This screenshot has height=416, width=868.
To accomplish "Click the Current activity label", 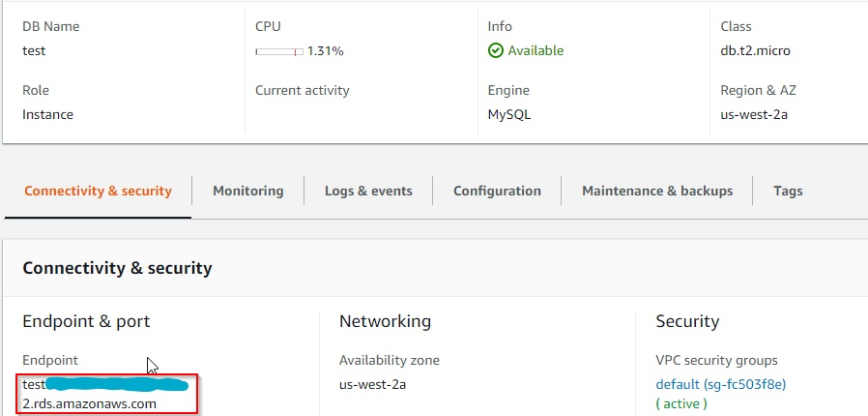I will point(303,90).
